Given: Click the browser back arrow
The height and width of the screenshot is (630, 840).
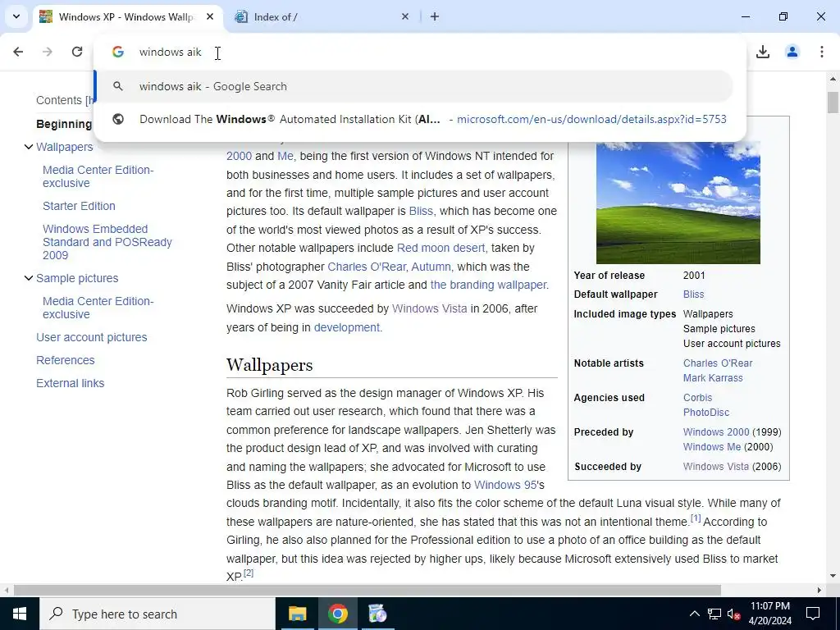Looking at the screenshot, I should pos(18,52).
